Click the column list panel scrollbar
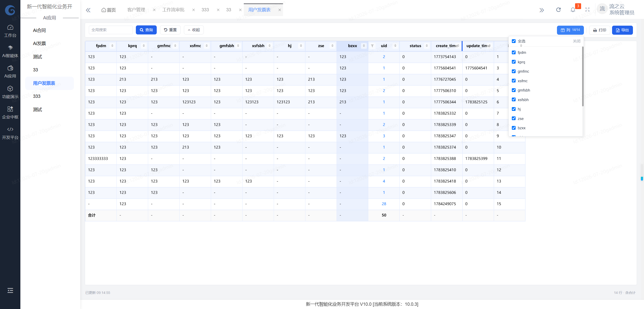Viewport: 644px width, 309px height. click(x=583, y=76)
